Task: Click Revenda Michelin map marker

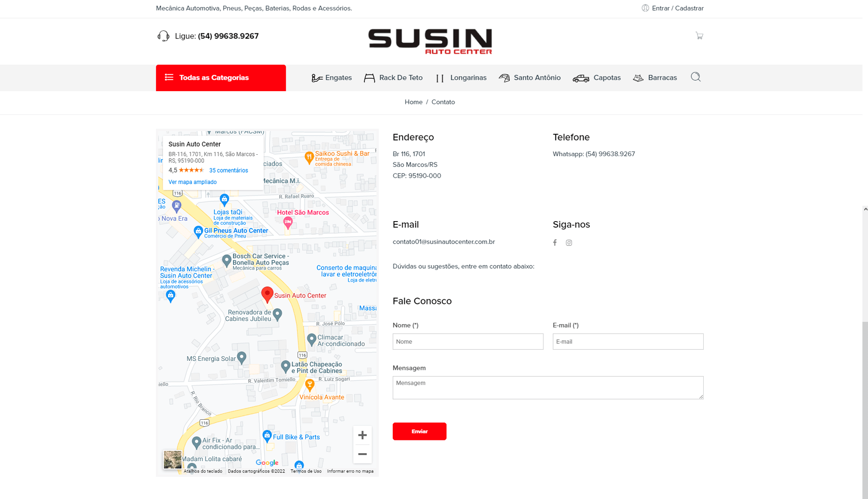Action: pyautogui.click(x=170, y=296)
